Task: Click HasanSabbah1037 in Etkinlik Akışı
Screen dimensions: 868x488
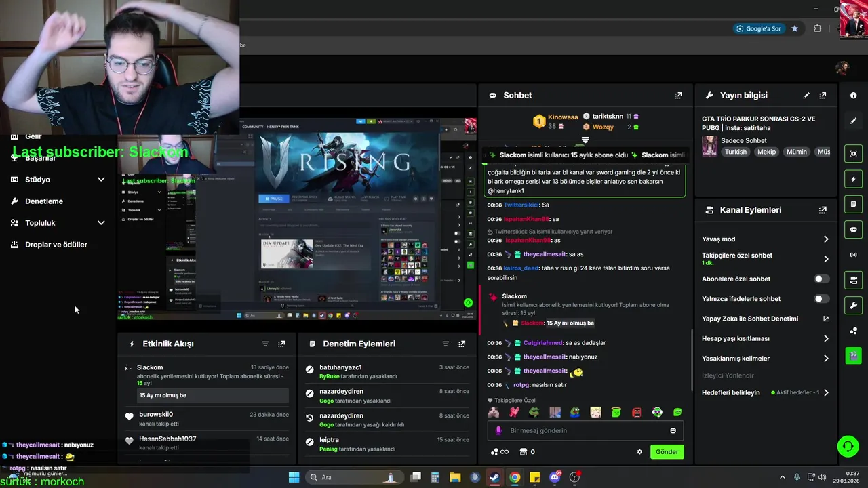Action: click(x=167, y=439)
